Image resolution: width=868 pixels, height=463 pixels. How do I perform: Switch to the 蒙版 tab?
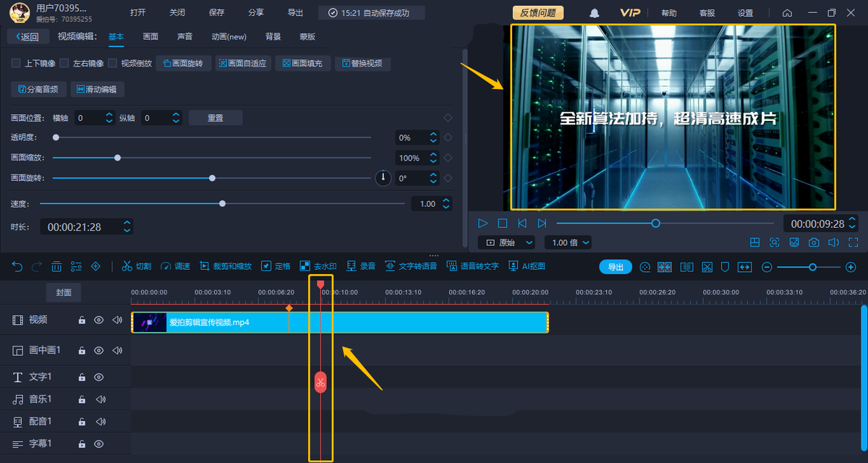tap(307, 37)
